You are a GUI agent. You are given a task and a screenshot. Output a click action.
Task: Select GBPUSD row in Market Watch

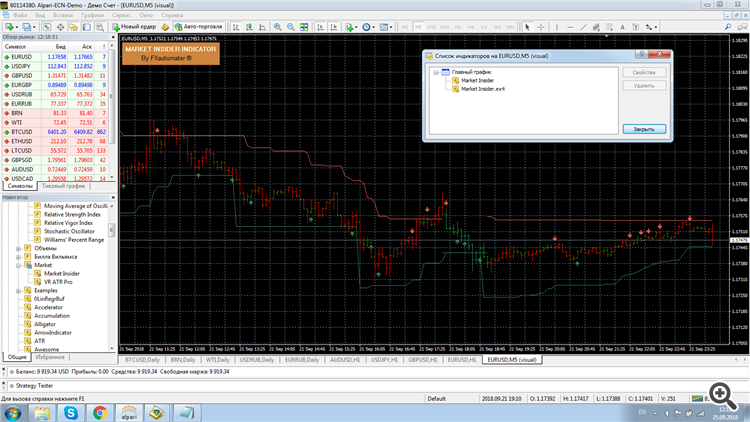point(55,76)
